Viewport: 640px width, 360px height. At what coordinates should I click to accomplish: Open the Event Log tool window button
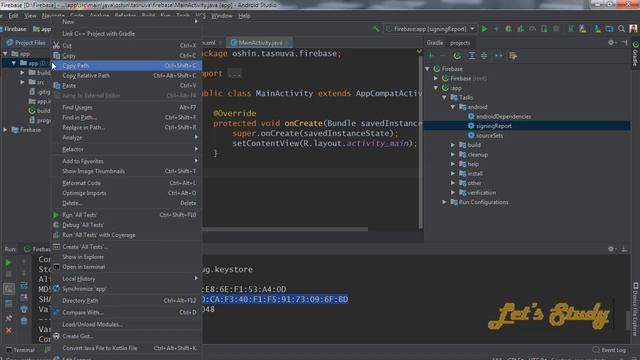pyautogui.click(x=609, y=350)
